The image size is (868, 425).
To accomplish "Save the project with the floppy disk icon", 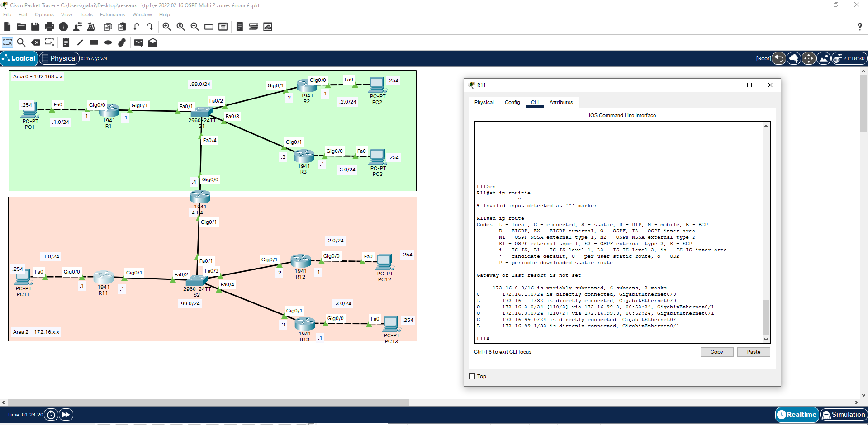I will pyautogui.click(x=35, y=27).
